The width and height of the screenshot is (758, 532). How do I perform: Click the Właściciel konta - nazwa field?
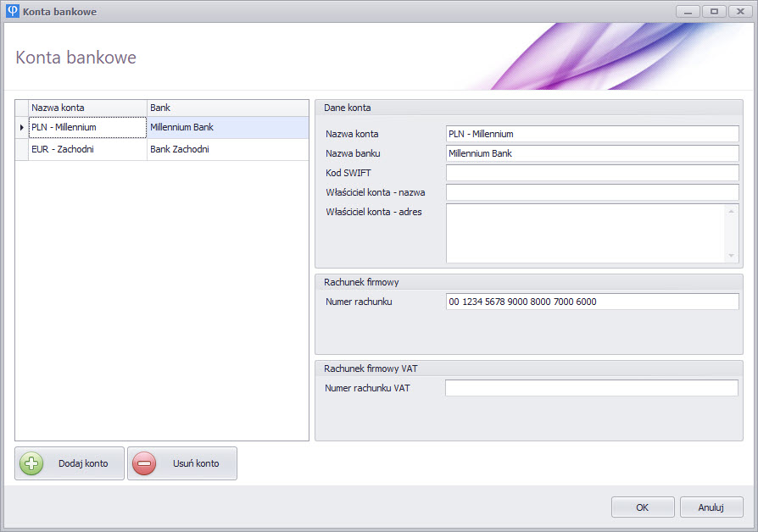(592, 192)
